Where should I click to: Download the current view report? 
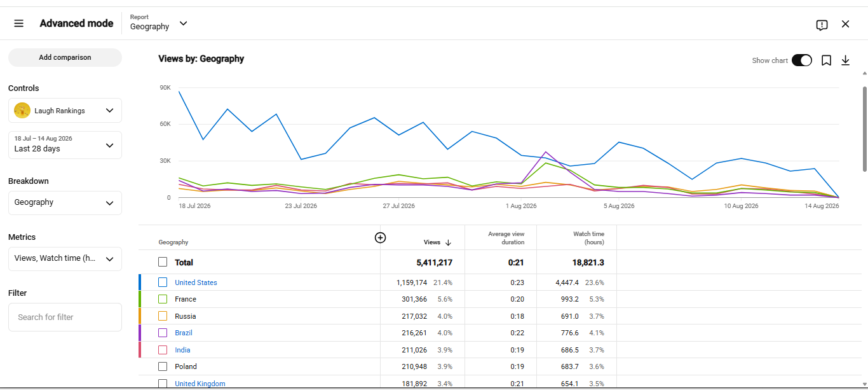(x=845, y=60)
